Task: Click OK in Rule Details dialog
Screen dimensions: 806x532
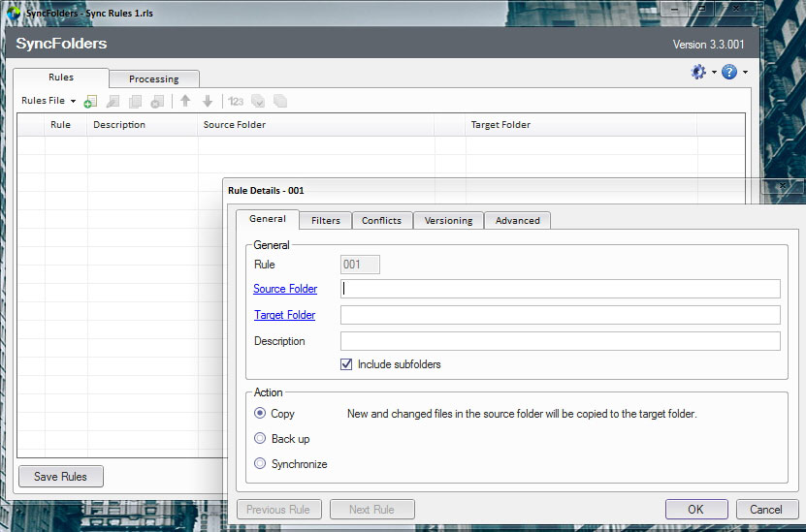Action: pyautogui.click(x=696, y=509)
